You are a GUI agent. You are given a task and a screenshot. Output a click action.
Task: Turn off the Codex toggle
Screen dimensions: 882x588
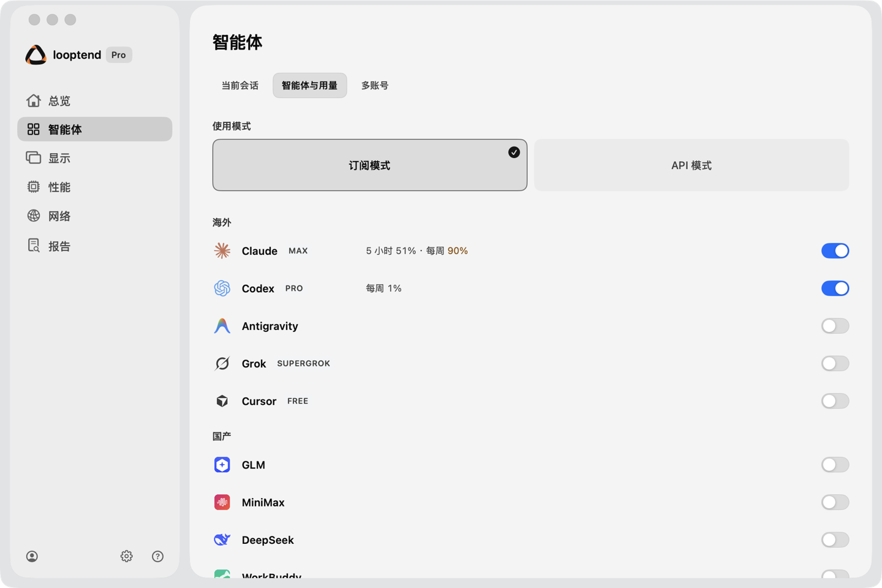click(x=835, y=288)
